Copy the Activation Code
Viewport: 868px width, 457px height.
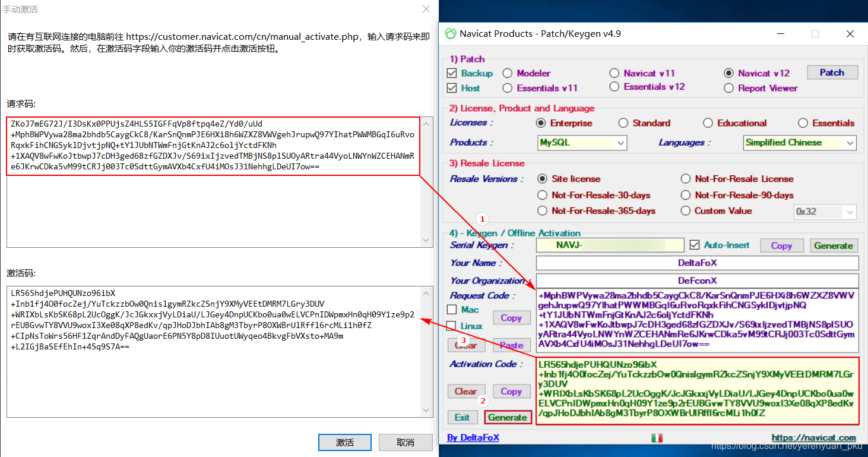(x=511, y=391)
